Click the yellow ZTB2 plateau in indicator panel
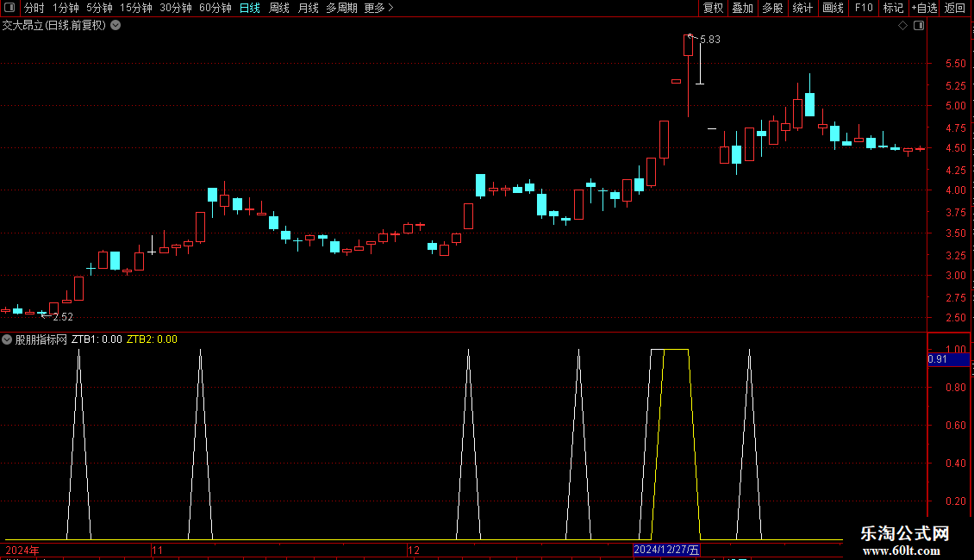Screen dimensions: 974x560 pyautogui.click(x=676, y=350)
